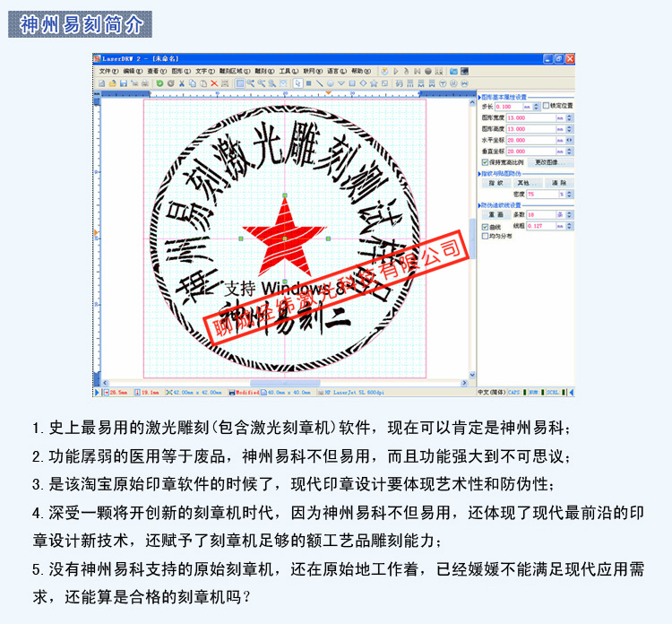Click the 线粗 stepper arrows

coord(569,226)
